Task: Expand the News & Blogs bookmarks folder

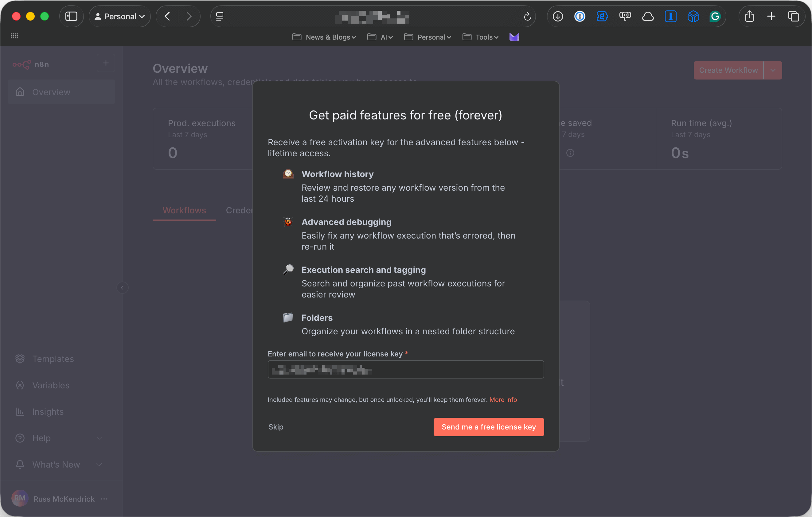Action: [x=324, y=37]
